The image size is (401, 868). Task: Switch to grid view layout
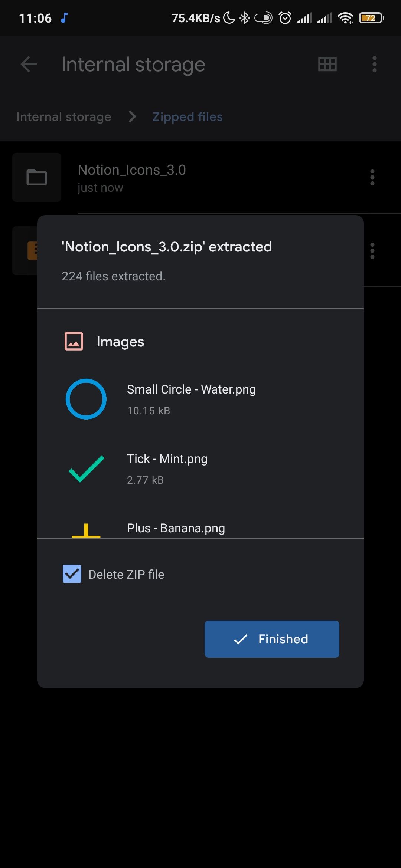tap(327, 64)
